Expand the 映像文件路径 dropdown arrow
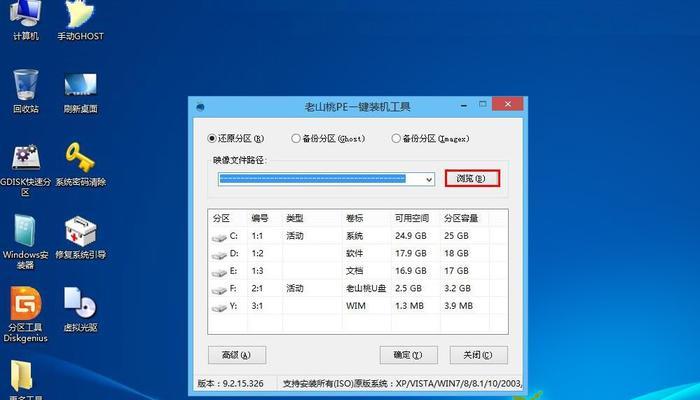 [x=429, y=179]
